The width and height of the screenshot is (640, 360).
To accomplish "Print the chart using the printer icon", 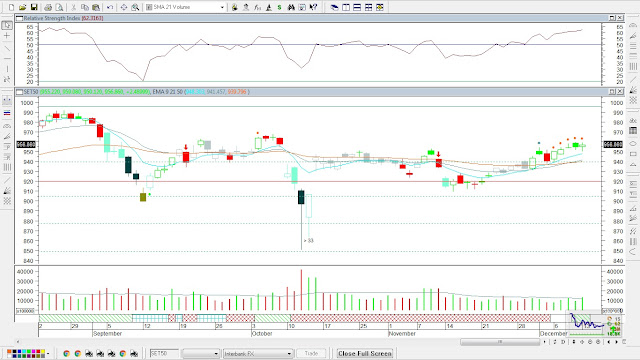I will [x=48, y=7].
